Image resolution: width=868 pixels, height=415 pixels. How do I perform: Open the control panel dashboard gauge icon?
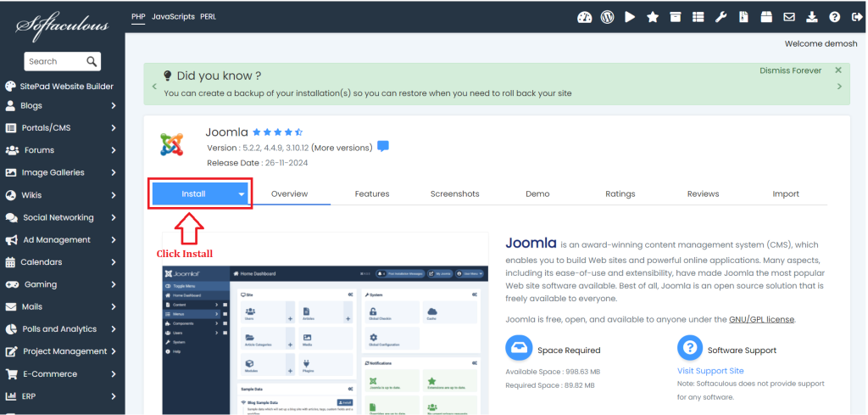click(585, 17)
